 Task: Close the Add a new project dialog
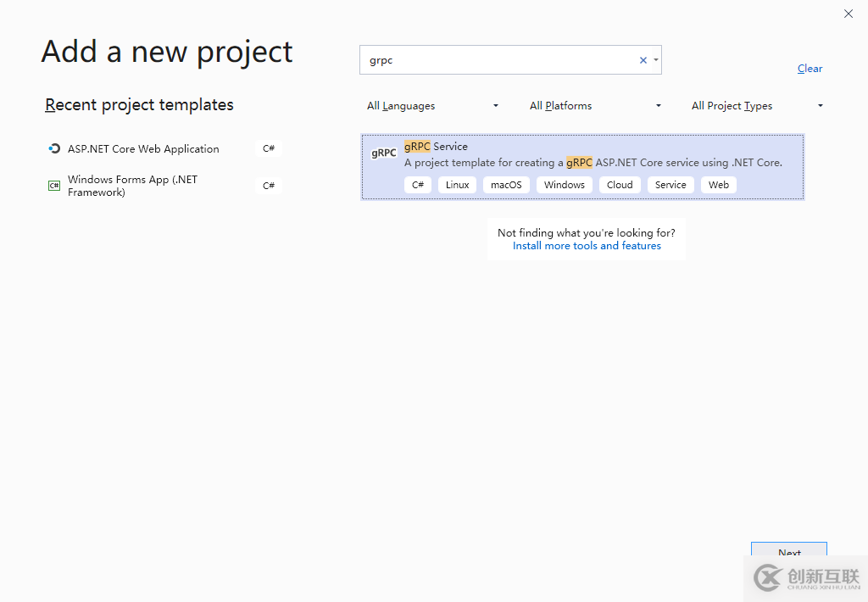pyautogui.click(x=849, y=14)
